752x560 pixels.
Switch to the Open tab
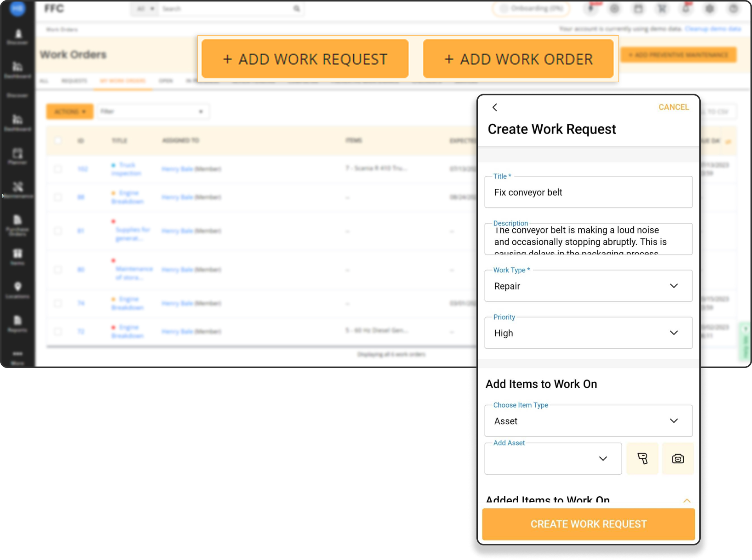[166, 81]
